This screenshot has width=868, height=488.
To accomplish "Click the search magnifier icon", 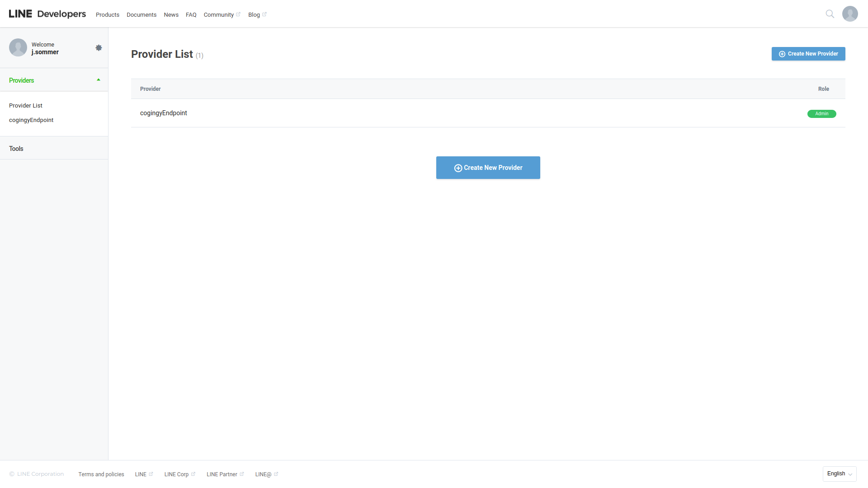I will click(x=830, y=14).
